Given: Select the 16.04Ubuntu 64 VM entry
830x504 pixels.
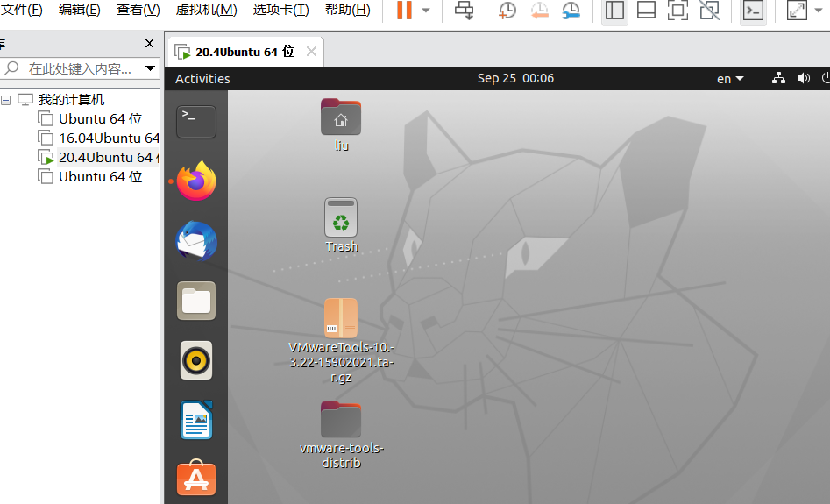Looking at the screenshot, I should [109, 138].
